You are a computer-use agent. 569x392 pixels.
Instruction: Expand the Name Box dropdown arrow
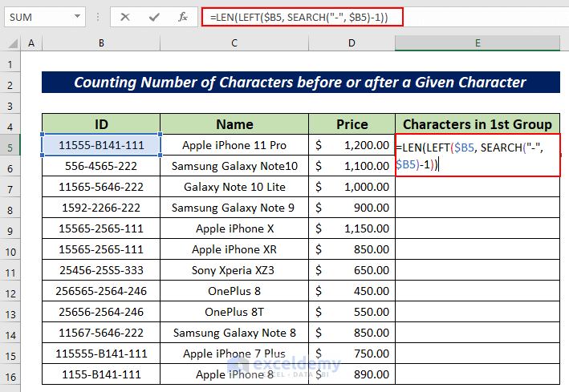pos(77,17)
